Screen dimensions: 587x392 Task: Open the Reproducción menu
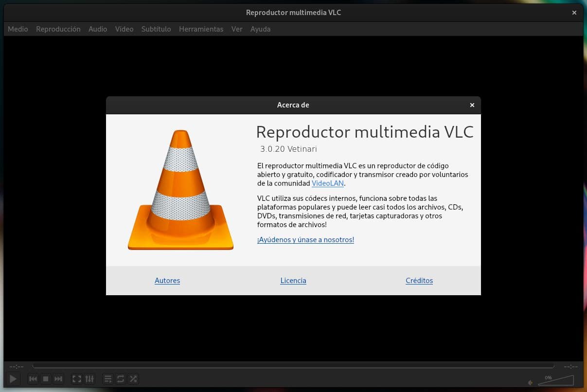point(58,29)
